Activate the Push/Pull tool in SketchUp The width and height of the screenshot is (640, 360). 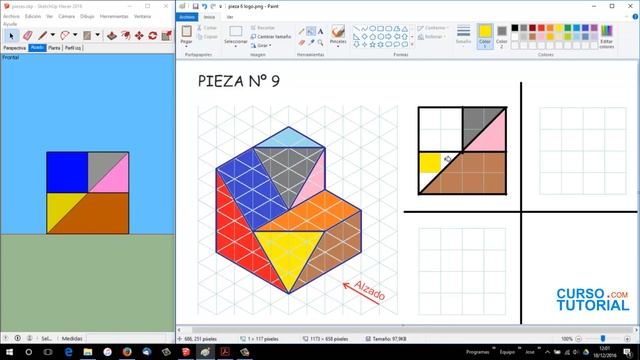pos(112,36)
